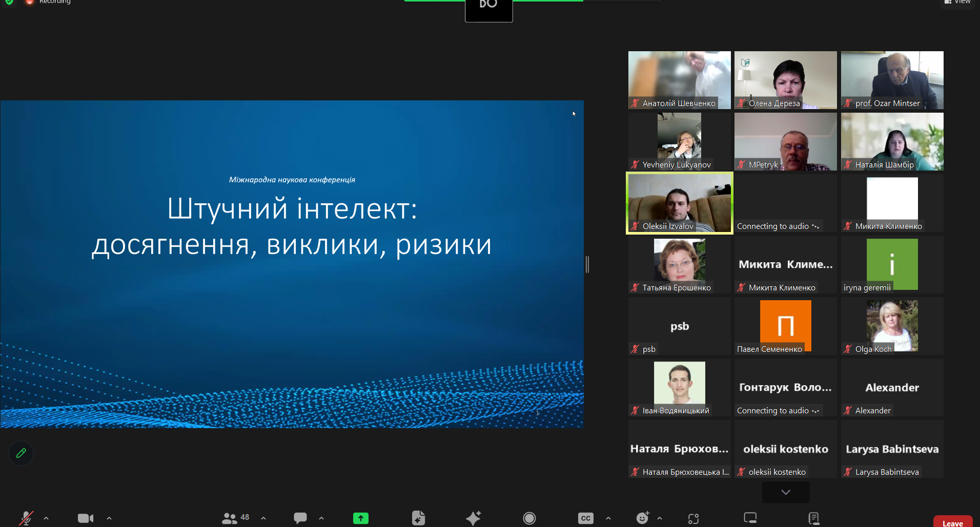Viewport: 980px width, 527px height.
Task: Show next page of gallery participants
Action: (786, 492)
